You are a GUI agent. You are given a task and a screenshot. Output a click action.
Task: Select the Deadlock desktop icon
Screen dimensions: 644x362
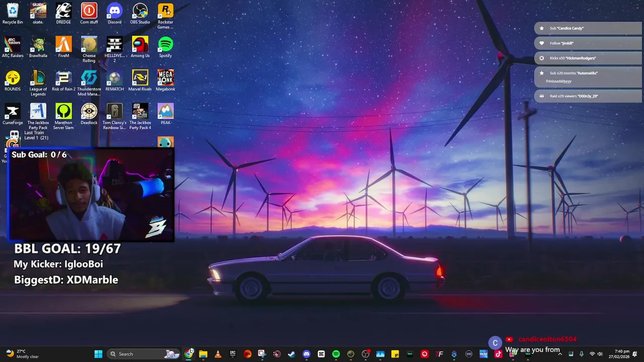click(x=89, y=114)
